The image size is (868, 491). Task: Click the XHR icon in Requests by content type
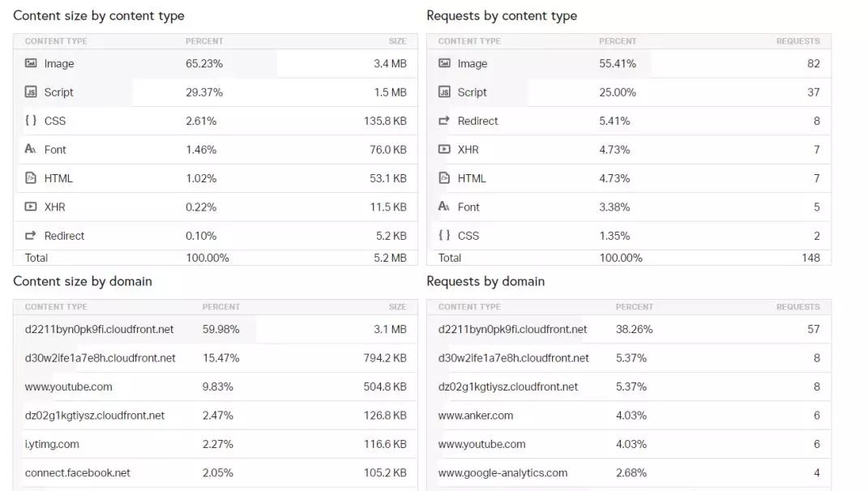click(x=444, y=149)
